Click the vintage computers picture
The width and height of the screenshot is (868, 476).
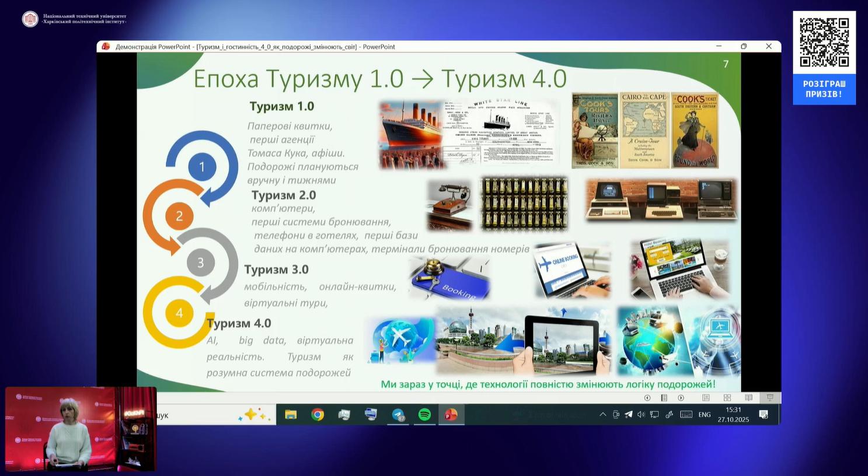pos(661,200)
